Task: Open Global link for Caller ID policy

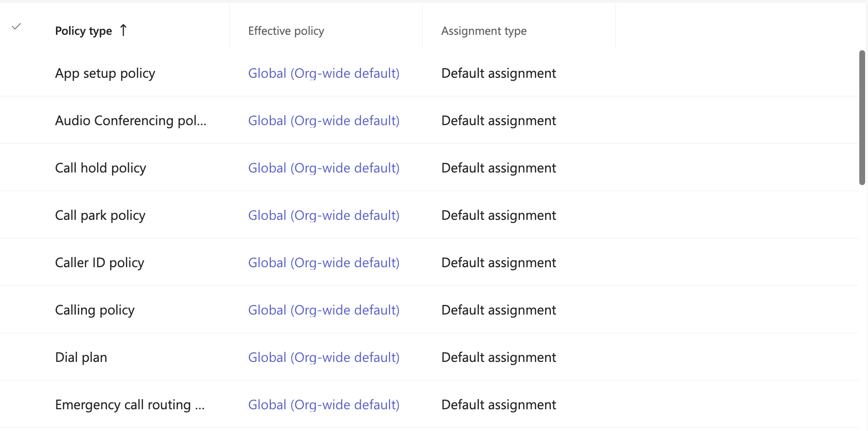Action: coord(323,262)
